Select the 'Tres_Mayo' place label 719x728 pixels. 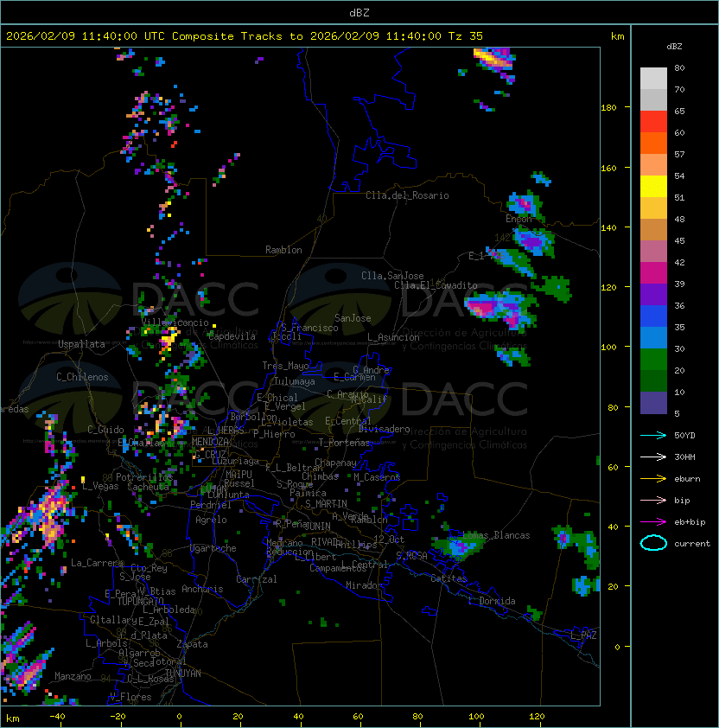click(x=285, y=366)
